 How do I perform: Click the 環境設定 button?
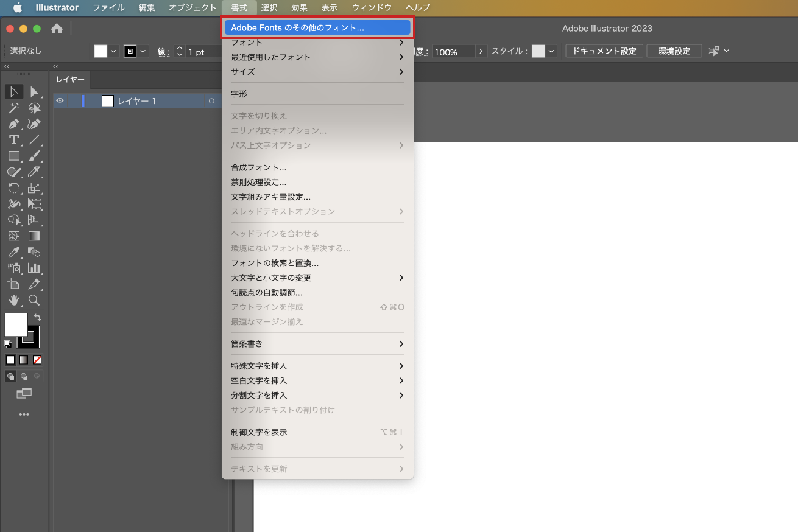pos(674,51)
